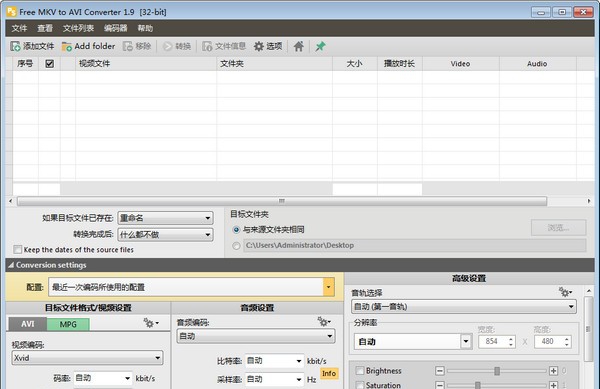Screen dimensions: 600x389
Task: Click minus button of Brightness slider
Action: (440, 371)
